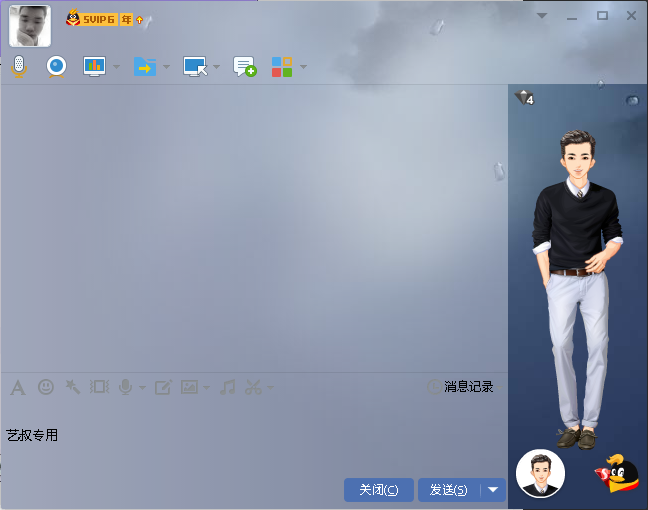The image size is (648, 510).
Task: Start a voice call with the microphone icon
Action: [19, 66]
